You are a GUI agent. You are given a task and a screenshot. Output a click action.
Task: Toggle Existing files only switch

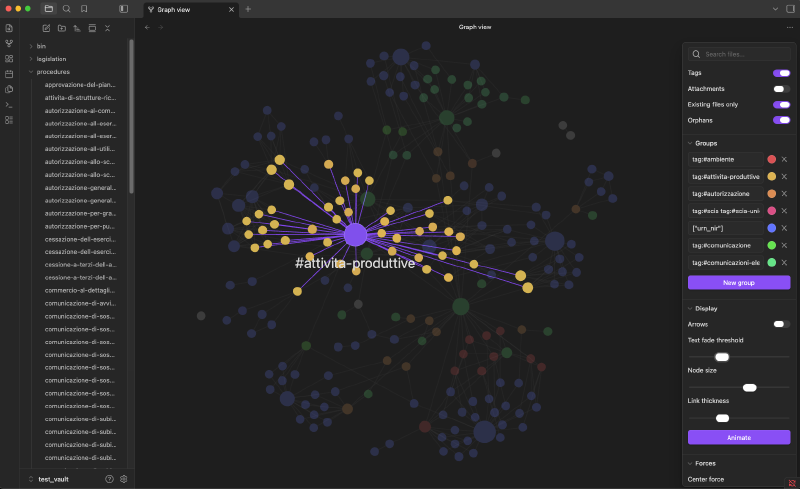click(x=781, y=105)
